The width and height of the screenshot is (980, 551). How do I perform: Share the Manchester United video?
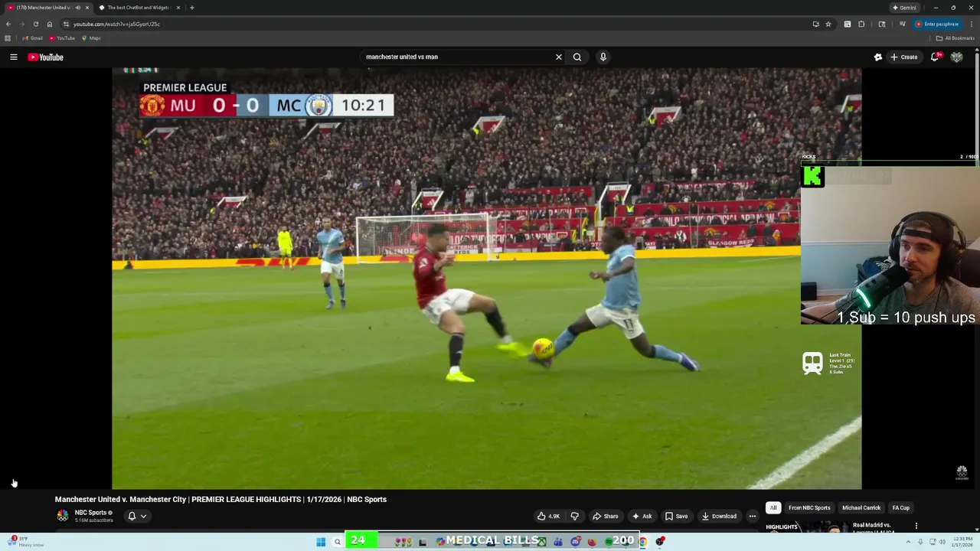tap(605, 516)
